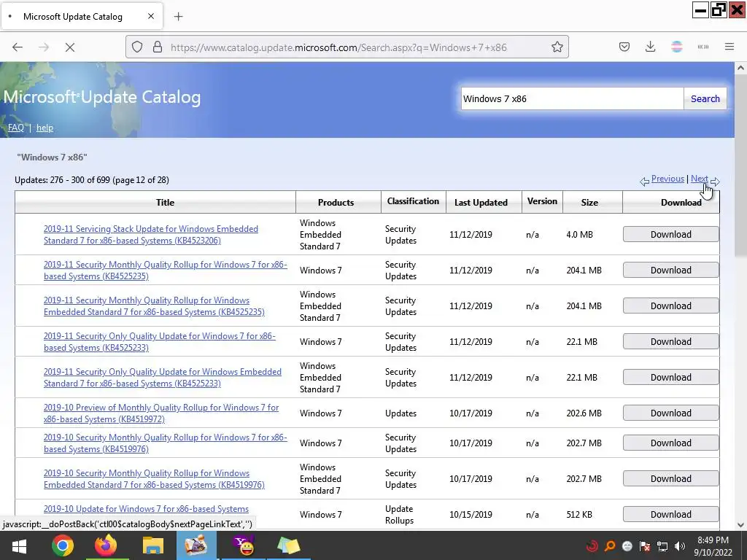The image size is (747, 560).
Task: Open KB4525235 Windows Embedded Standard 7 link
Action: (x=154, y=306)
